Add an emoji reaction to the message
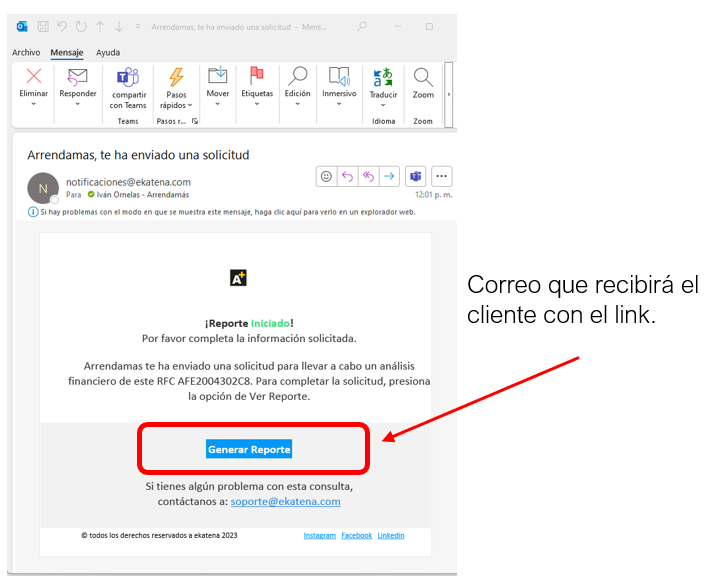This screenshot has height=582, width=708. coord(325,176)
